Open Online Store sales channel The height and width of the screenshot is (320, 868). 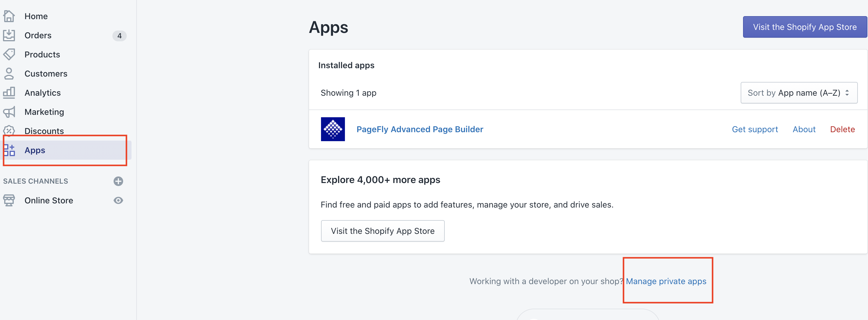tap(49, 200)
